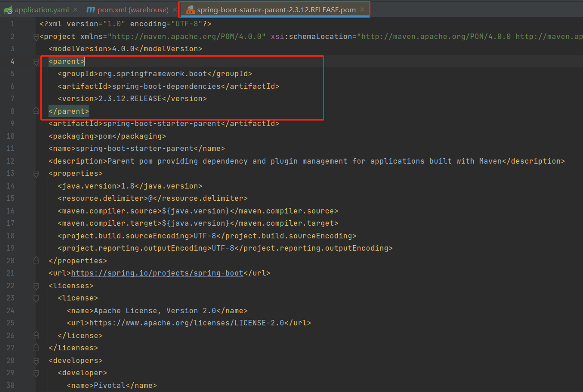Click the maven.compiler.source line
Image resolution: width=583 pixels, height=392 pixels.
[x=198, y=211]
